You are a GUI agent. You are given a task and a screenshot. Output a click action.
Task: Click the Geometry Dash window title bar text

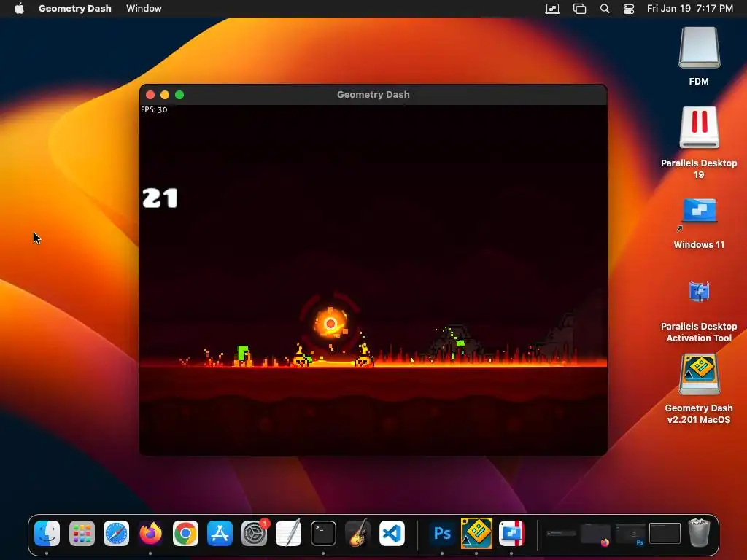(x=373, y=94)
